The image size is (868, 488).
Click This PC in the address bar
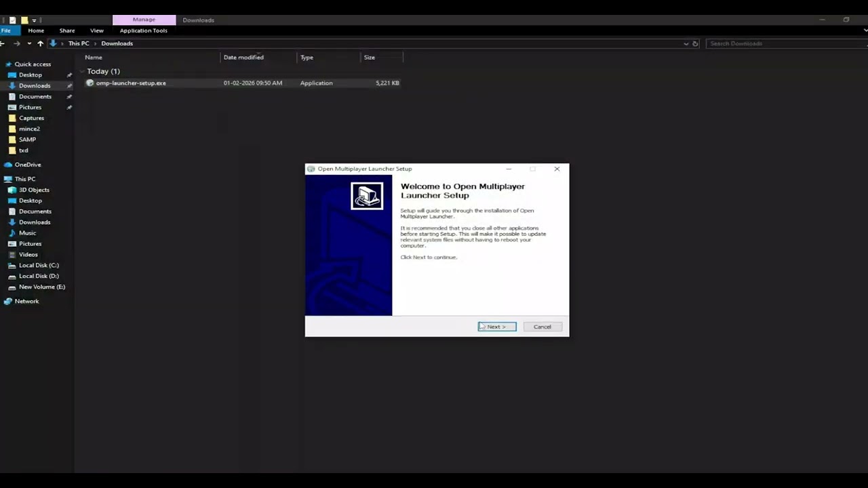point(79,43)
